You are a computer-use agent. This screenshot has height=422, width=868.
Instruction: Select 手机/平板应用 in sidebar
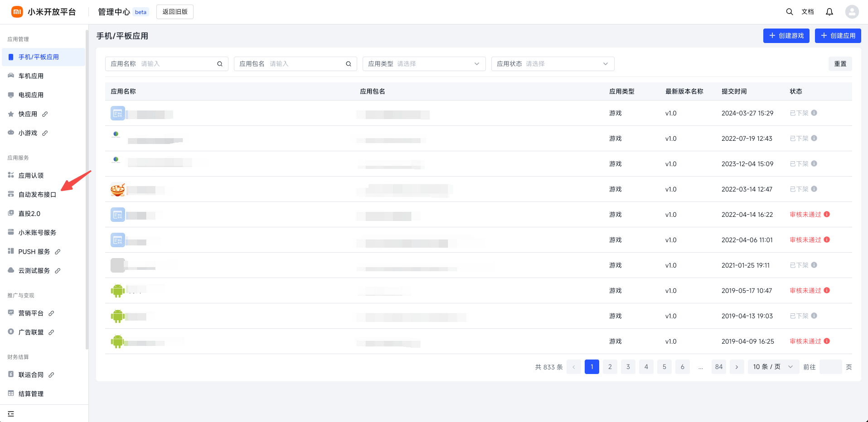point(43,57)
